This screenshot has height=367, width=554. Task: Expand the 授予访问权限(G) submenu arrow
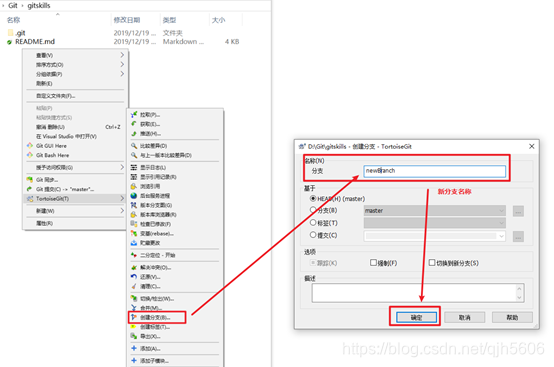point(122,167)
